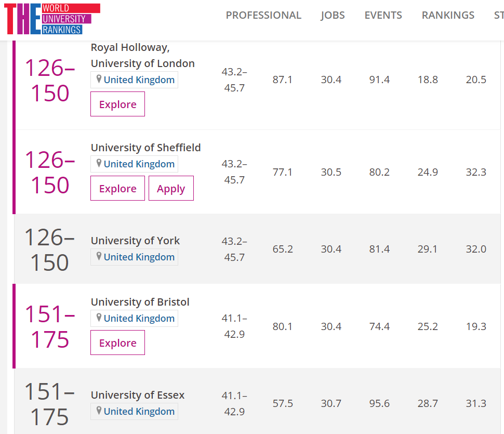The image size is (504, 434).
Task: Open the Professional menu
Action: click(263, 16)
